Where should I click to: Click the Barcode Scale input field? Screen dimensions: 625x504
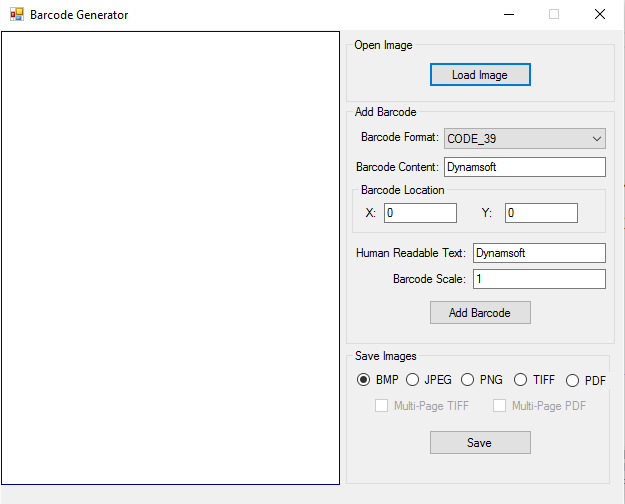coord(539,279)
